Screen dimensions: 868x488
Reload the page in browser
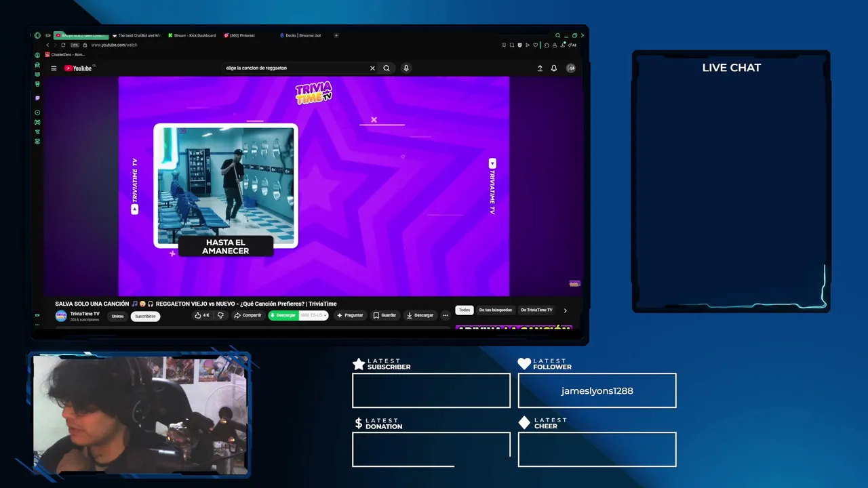63,45
